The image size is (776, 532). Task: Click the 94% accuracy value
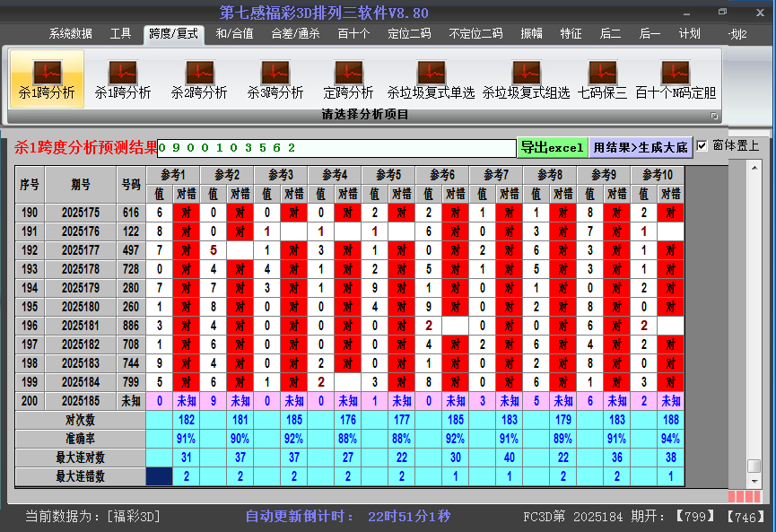click(671, 439)
